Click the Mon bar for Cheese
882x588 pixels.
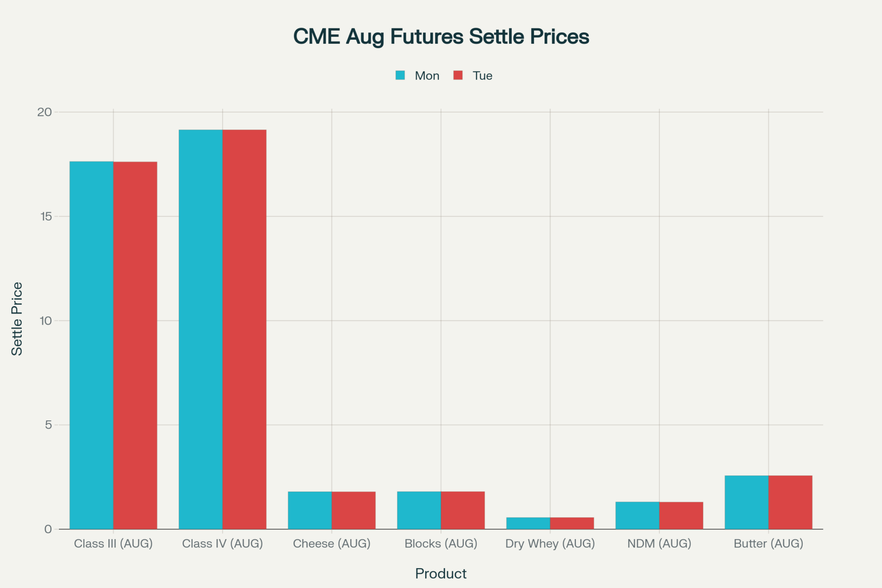[310, 510]
